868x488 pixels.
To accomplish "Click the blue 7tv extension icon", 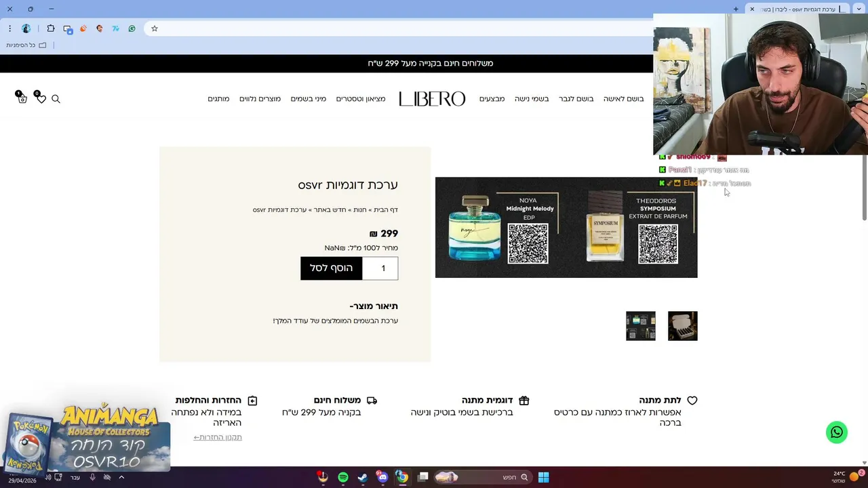I will tap(115, 28).
